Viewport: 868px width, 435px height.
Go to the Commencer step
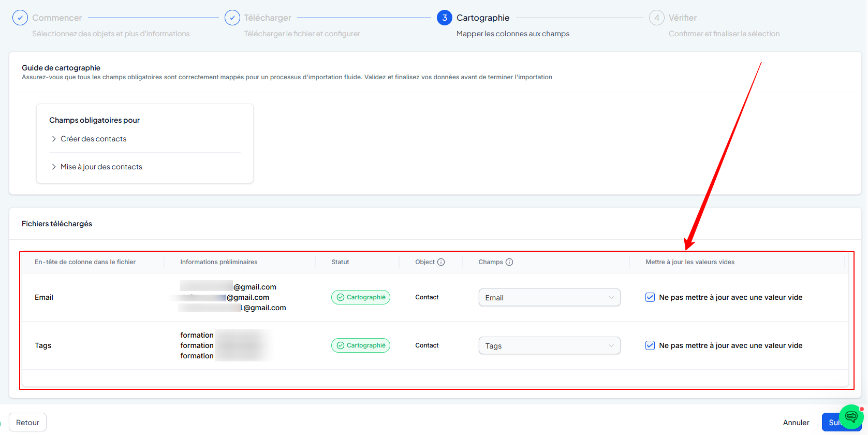[57, 18]
